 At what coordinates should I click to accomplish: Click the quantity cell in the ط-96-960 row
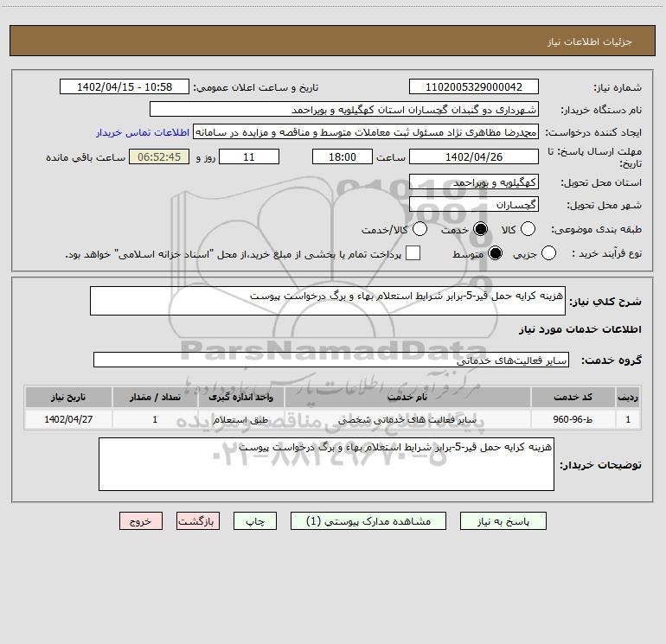pyautogui.click(x=155, y=419)
